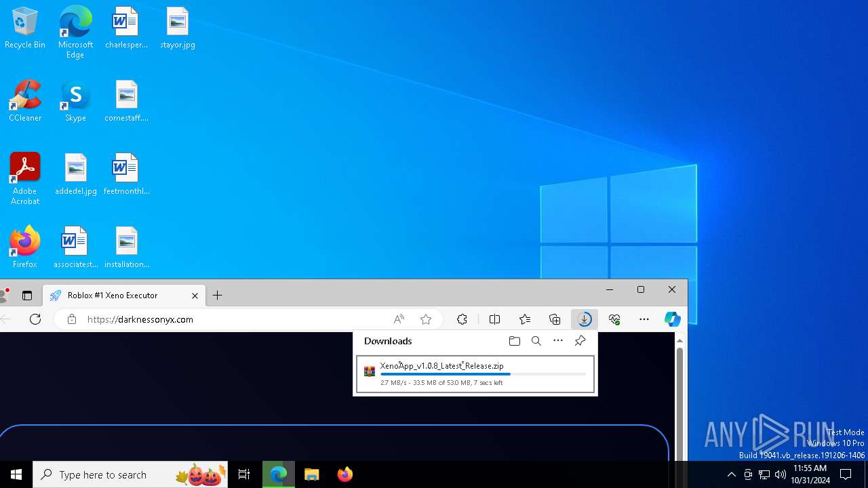Open a new Edge tab

[218, 296]
